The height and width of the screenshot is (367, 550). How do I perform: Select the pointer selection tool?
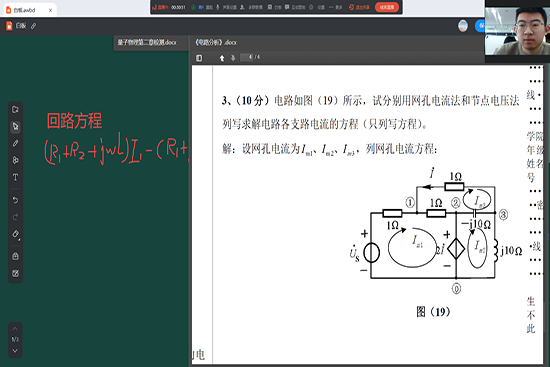point(15,127)
